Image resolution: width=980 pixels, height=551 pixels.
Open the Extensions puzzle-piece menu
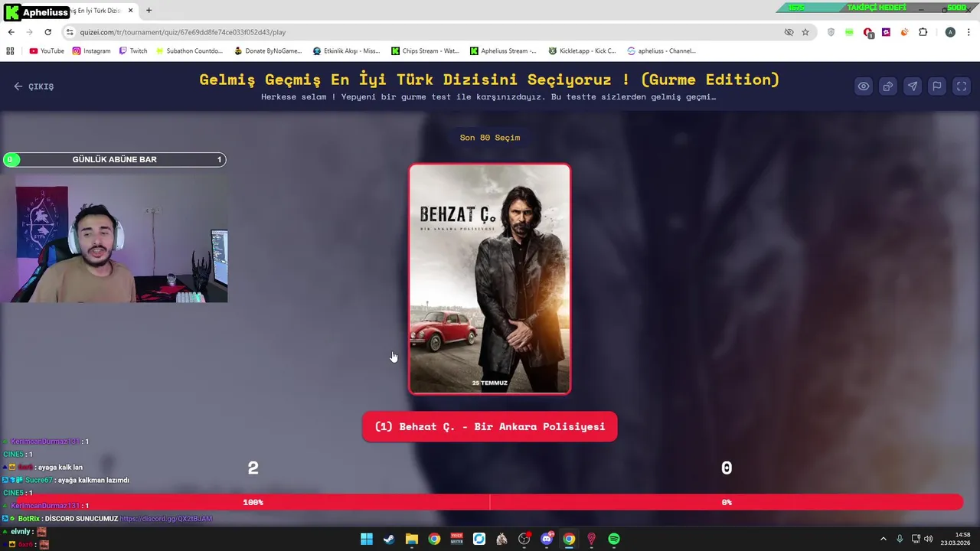tap(923, 32)
